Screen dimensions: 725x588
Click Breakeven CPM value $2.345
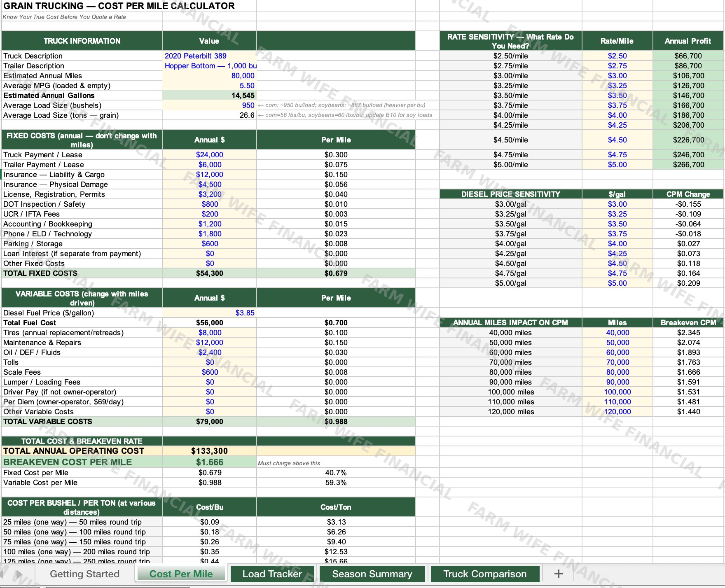click(x=688, y=333)
